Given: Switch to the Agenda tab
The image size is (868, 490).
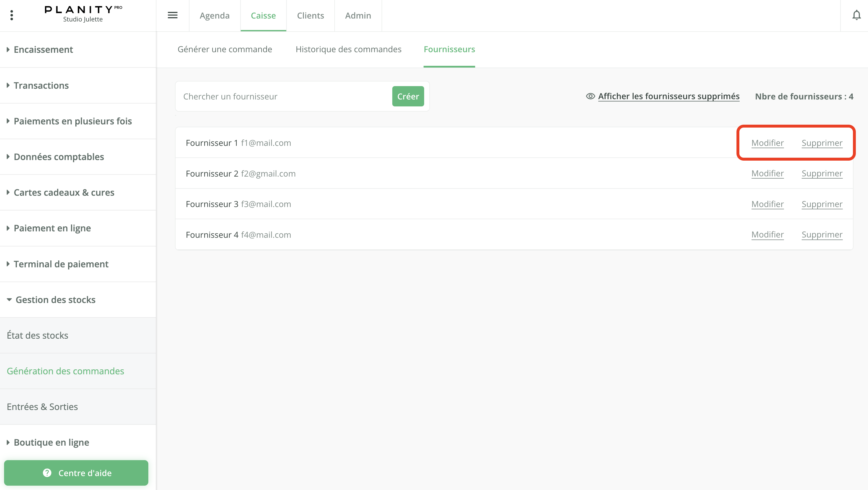Looking at the screenshot, I should [214, 16].
